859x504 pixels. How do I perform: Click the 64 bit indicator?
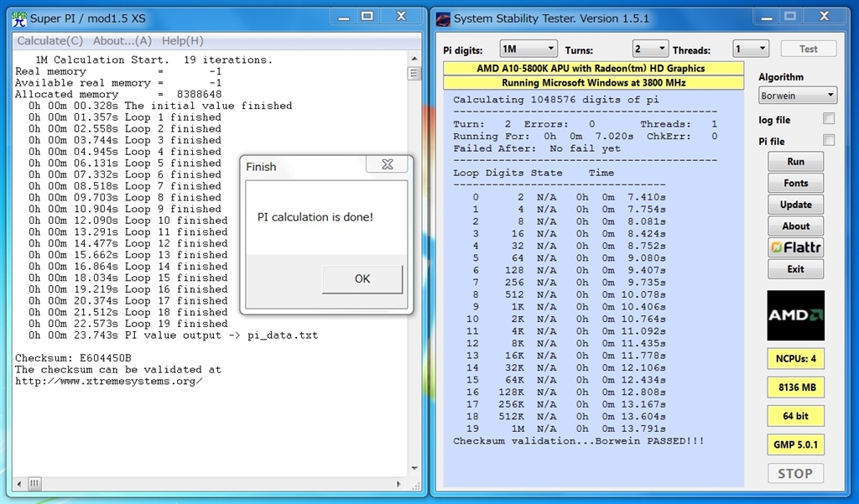pos(795,416)
